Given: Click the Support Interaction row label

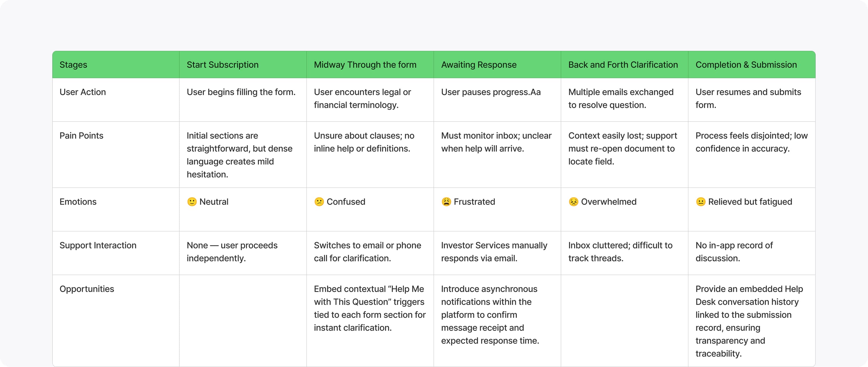Looking at the screenshot, I should coord(98,245).
